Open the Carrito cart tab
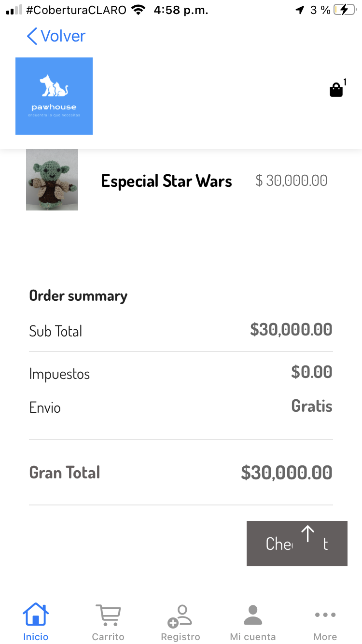Viewport: 362px width, 644px height. pyautogui.click(x=108, y=615)
